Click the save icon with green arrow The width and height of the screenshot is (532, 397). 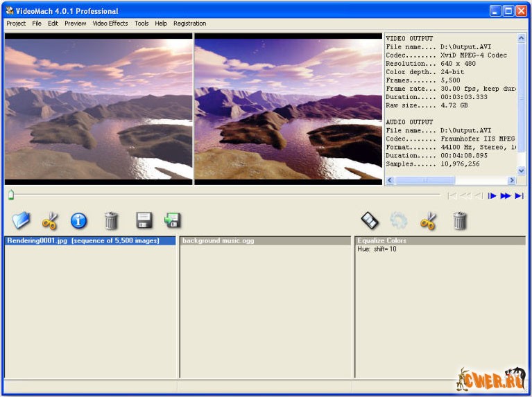click(172, 220)
